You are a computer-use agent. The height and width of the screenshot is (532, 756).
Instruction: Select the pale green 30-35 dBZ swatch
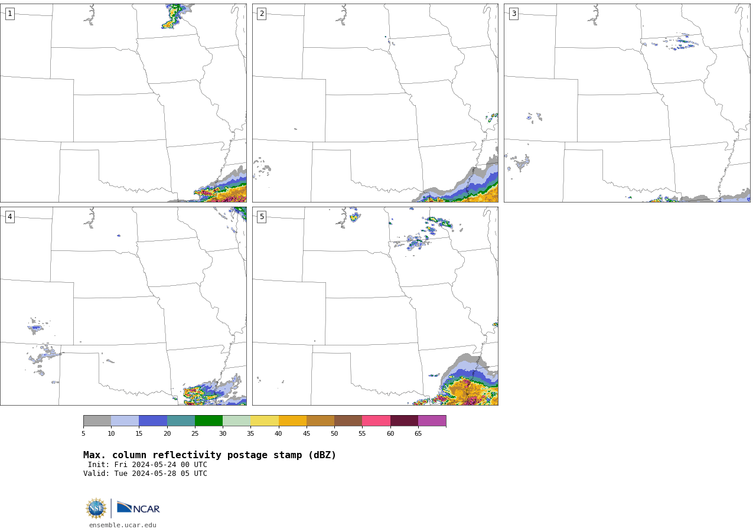pos(237,421)
